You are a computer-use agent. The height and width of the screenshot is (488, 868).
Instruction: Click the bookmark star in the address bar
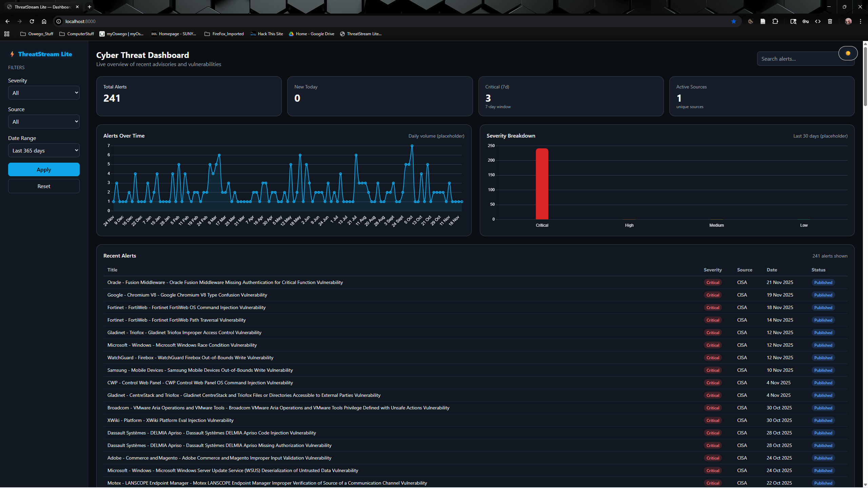tap(734, 21)
